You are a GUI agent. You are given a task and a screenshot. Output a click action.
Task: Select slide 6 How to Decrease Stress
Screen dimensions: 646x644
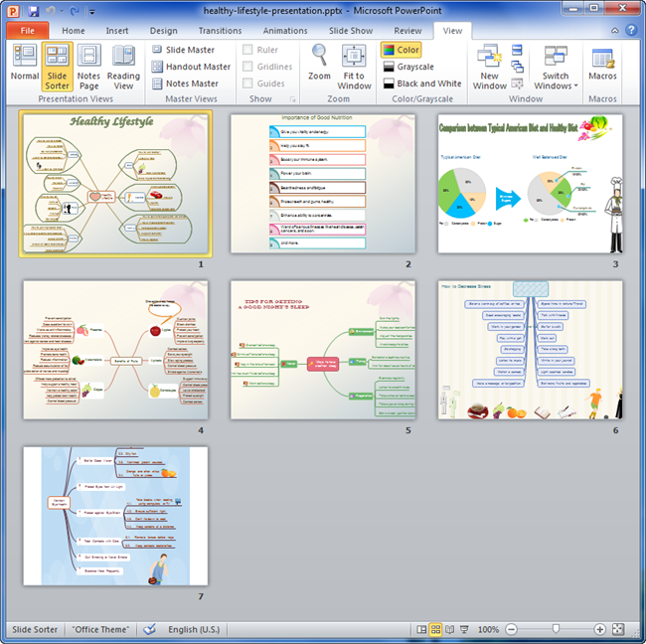pyautogui.click(x=531, y=350)
